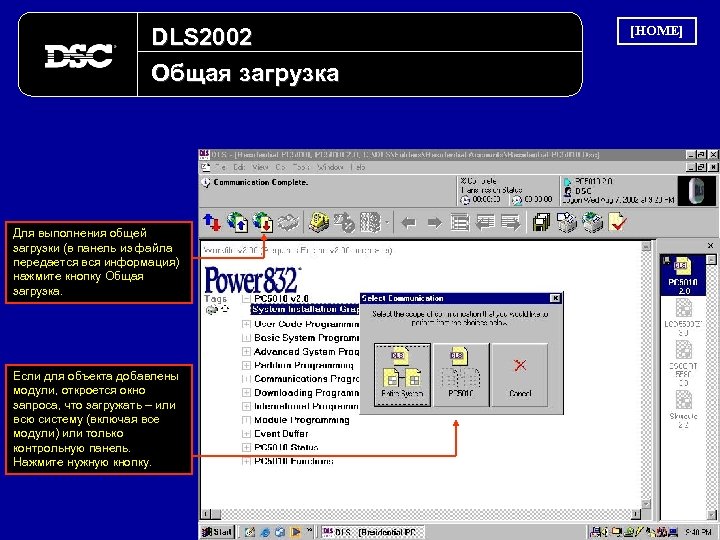Expand the Event Buffer node
Screen dimensions: 720x540
coord(246,433)
